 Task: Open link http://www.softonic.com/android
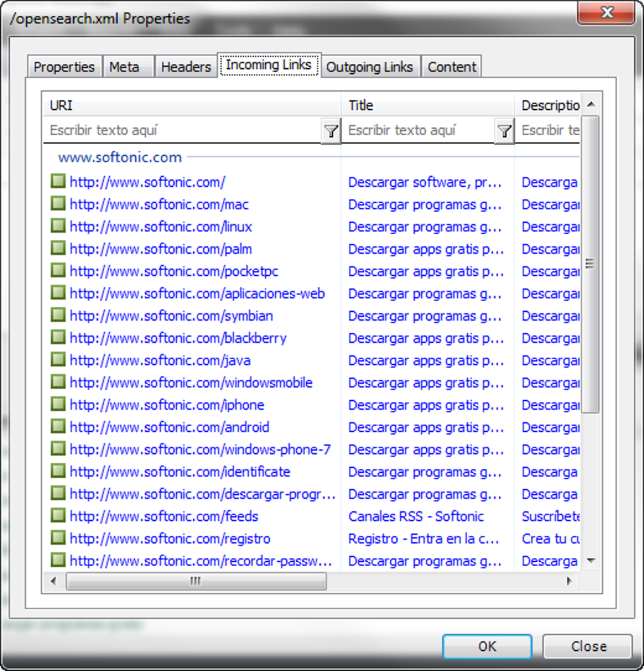pyautogui.click(x=169, y=427)
